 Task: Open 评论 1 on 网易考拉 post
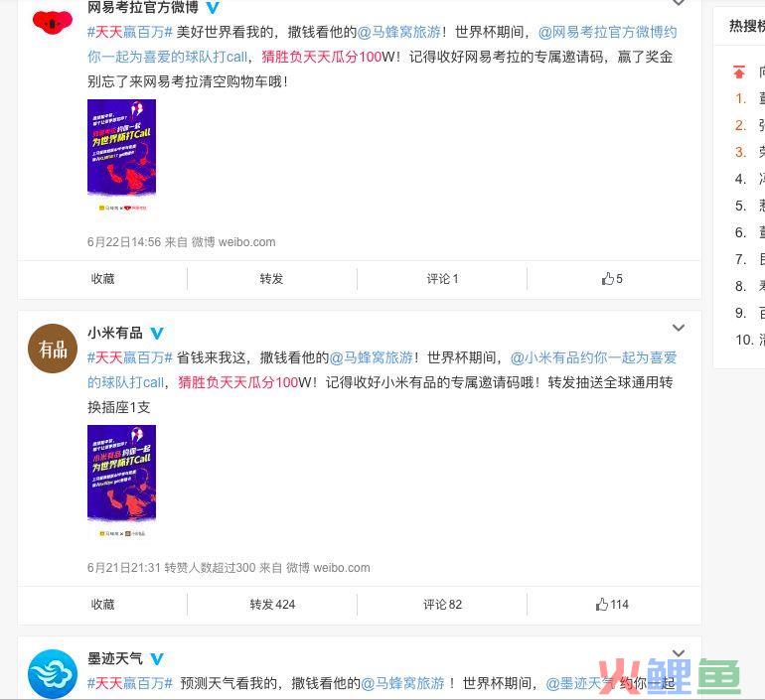point(442,278)
